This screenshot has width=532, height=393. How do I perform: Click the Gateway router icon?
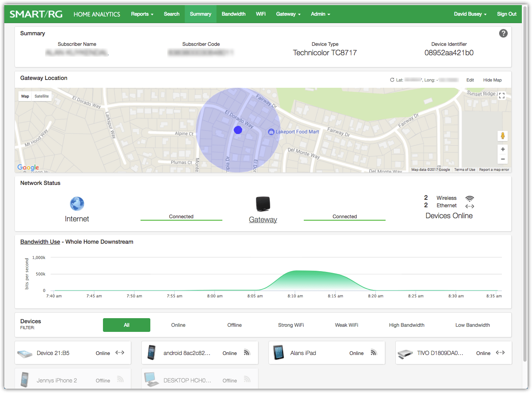pos(263,204)
